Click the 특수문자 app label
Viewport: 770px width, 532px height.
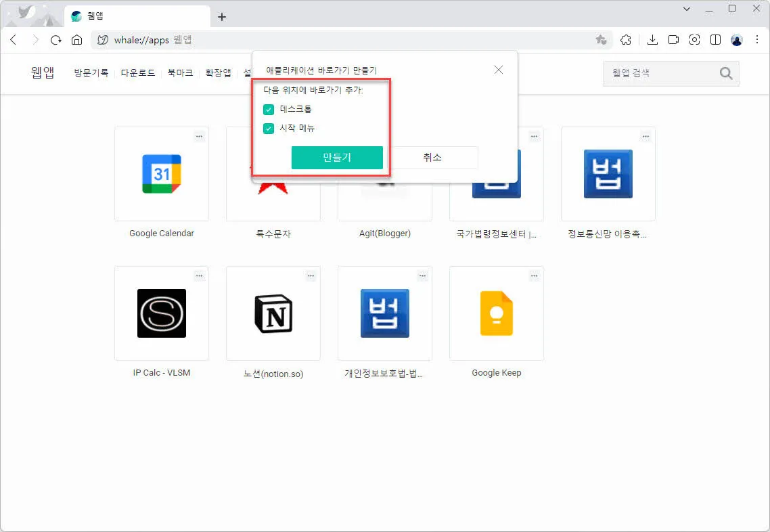coord(273,234)
